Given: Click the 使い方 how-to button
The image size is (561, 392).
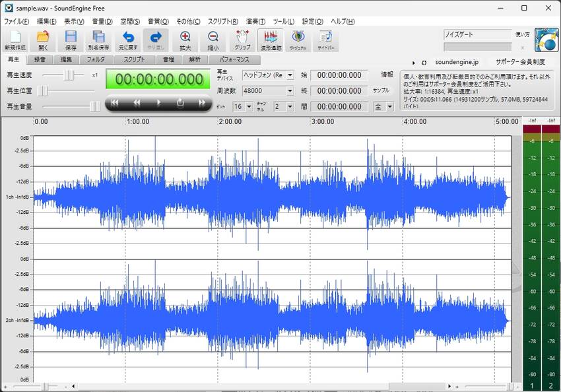Looking at the screenshot, I should point(522,35).
